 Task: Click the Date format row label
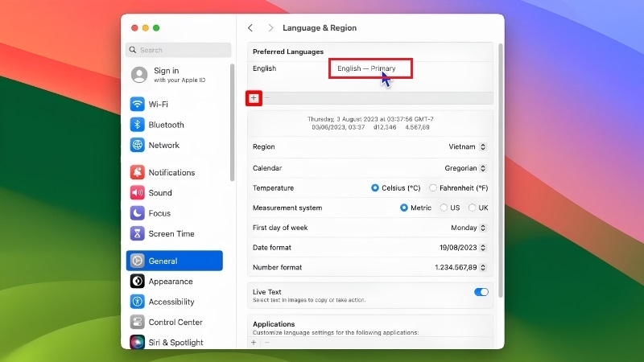click(x=272, y=248)
